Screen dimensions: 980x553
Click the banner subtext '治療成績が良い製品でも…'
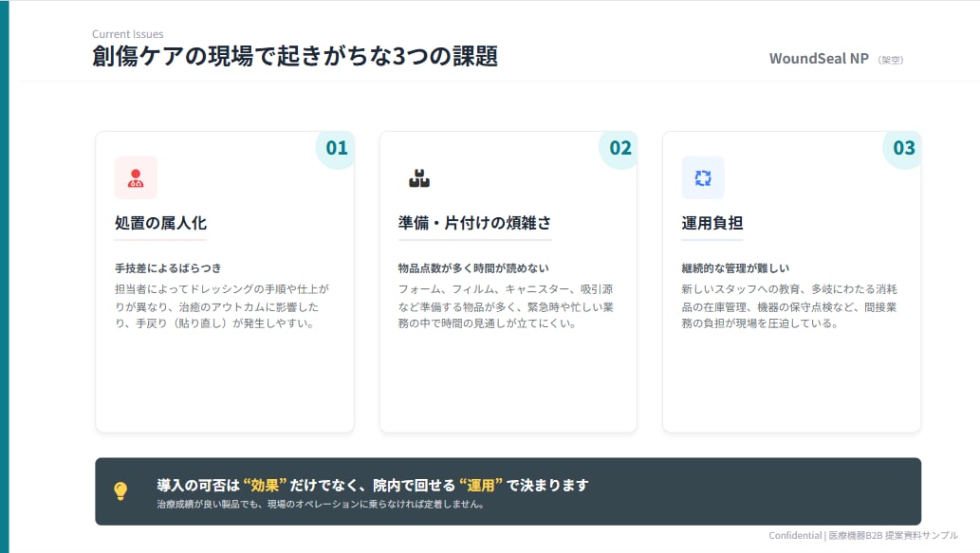coord(322,505)
